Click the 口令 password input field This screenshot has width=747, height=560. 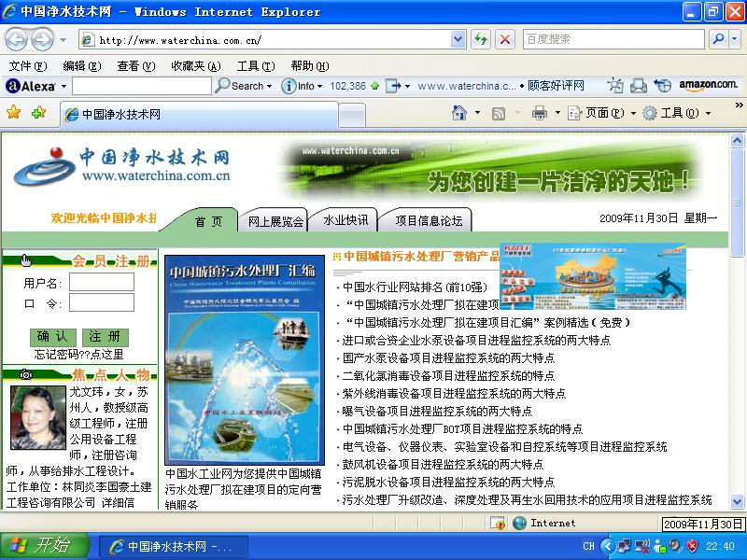tap(102, 302)
